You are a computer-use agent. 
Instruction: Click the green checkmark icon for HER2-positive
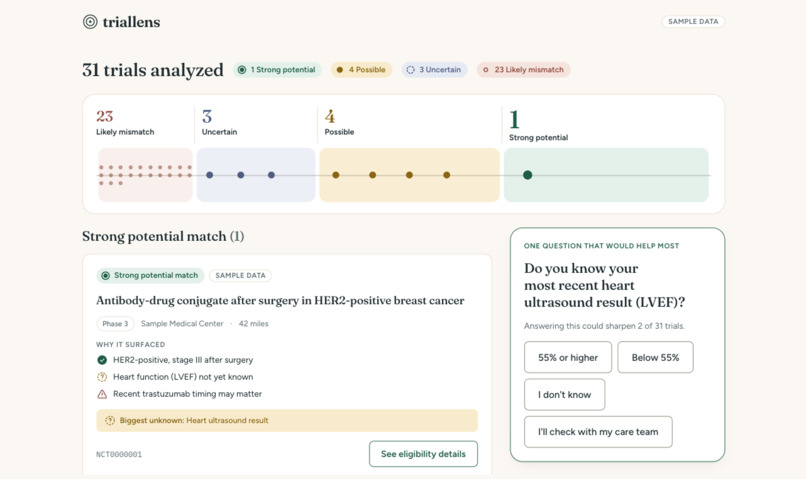click(102, 360)
